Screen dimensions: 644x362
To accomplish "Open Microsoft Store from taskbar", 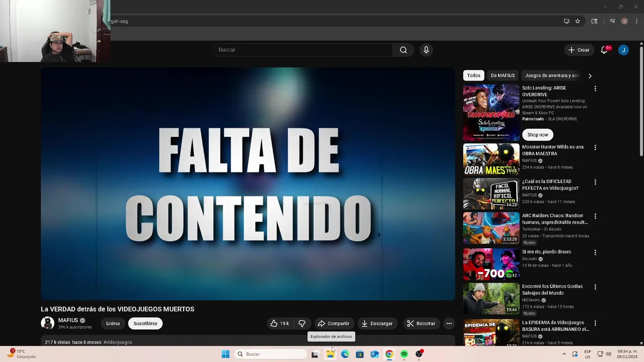I will point(360,354).
